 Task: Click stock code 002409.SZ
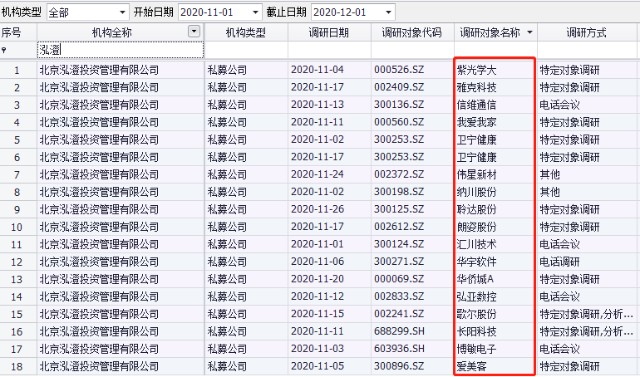tap(399, 87)
